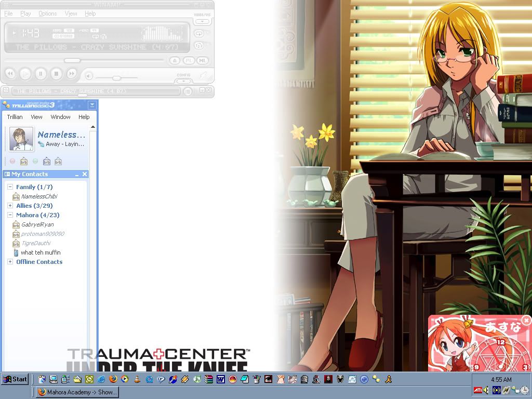Screen dimensions: 532x399
Task: Click the playlist list icon in Winamp strip
Action: click(x=188, y=91)
